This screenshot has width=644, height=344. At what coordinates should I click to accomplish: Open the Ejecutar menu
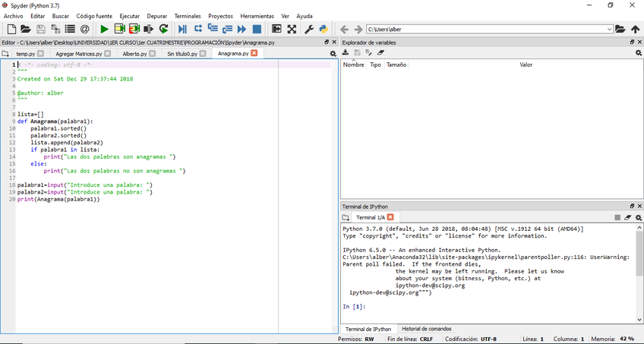point(129,16)
